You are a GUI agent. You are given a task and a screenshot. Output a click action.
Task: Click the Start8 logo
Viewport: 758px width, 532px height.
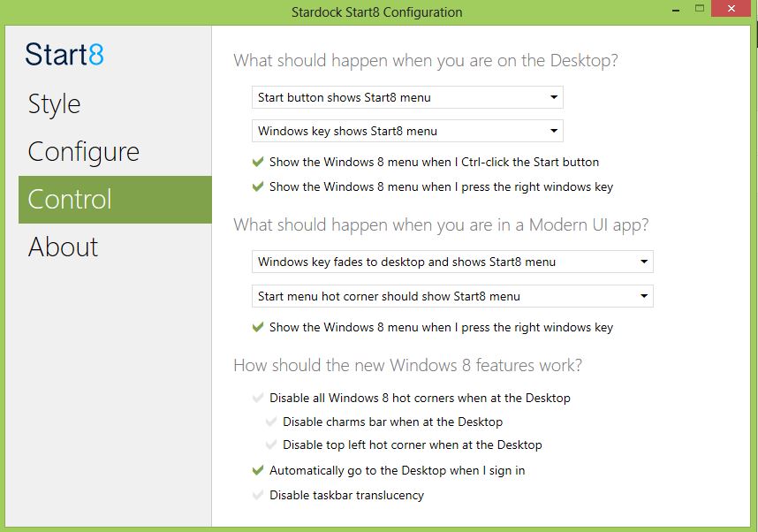[64, 54]
